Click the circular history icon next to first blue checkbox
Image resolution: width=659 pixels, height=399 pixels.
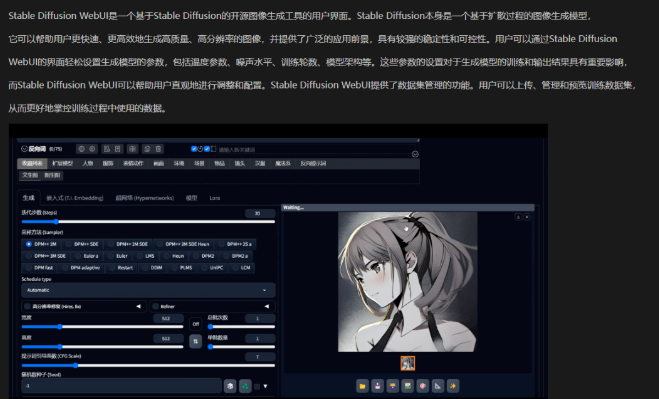pos(200,149)
